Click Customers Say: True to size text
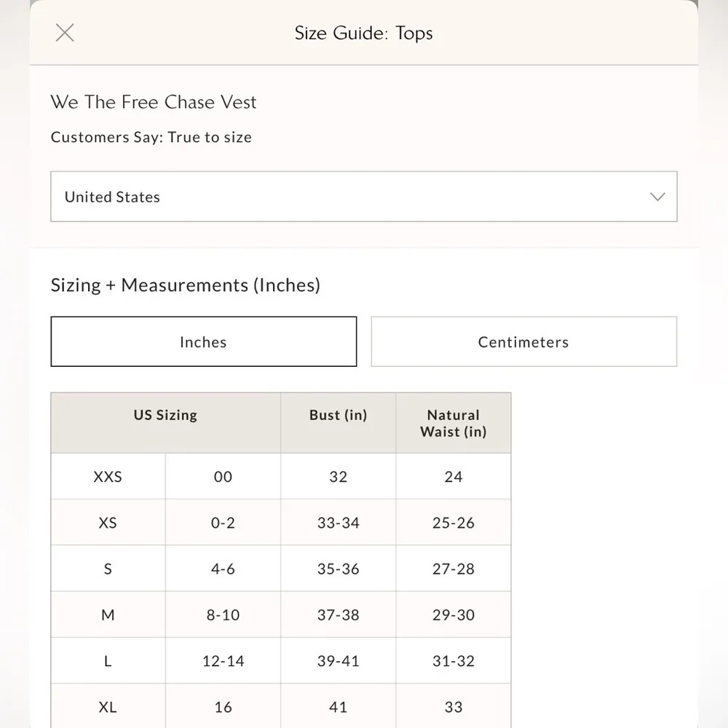The image size is (728, 728). [x=151, y=137]
